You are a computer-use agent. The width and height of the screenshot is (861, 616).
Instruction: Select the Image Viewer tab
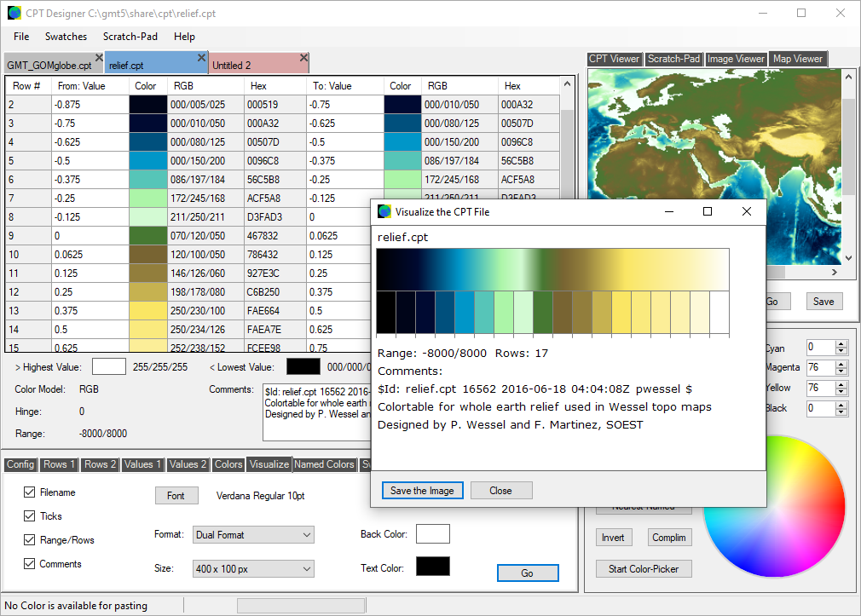(x=736, y=59)
